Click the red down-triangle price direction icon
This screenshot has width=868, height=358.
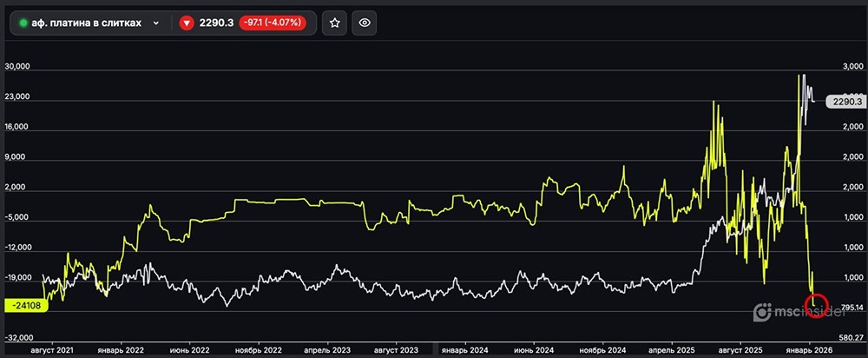click(x=187, y=23)
